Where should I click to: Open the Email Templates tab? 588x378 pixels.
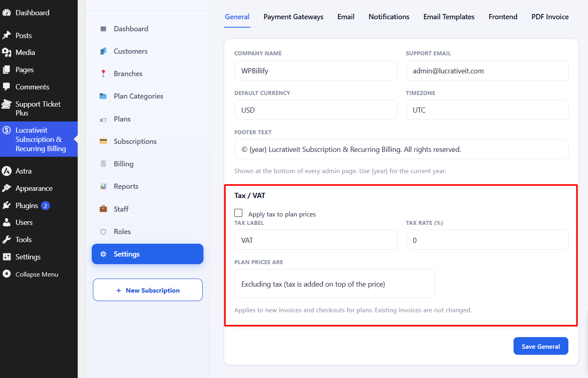[449, 17]
